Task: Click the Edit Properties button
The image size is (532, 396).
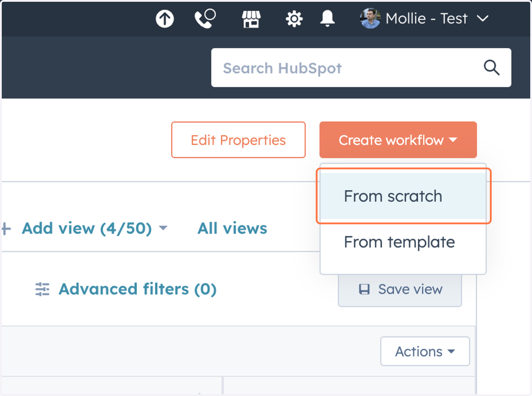Action: pyautogui.click(x=239, y=140)
